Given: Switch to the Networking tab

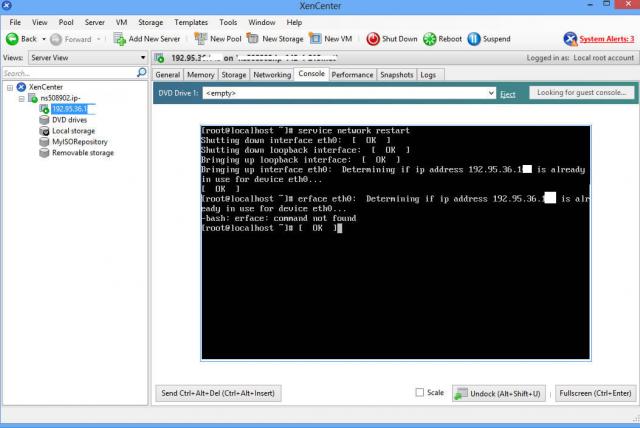Looking at the screenshot, I should coord(272,75).
